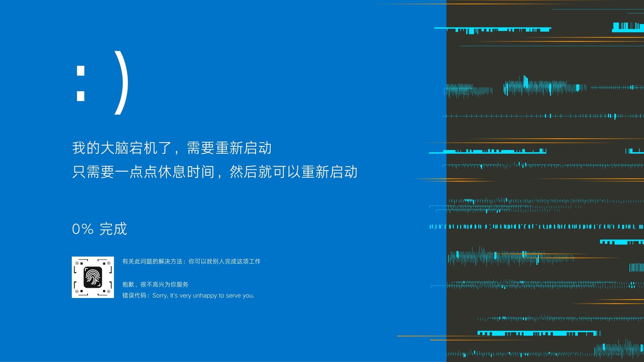Image resolution: width=644 pixels, height=362 pixels.
Task: Select the line "我的大脑宕机了，需要重新启动"
Action: [x=172, y=148]
